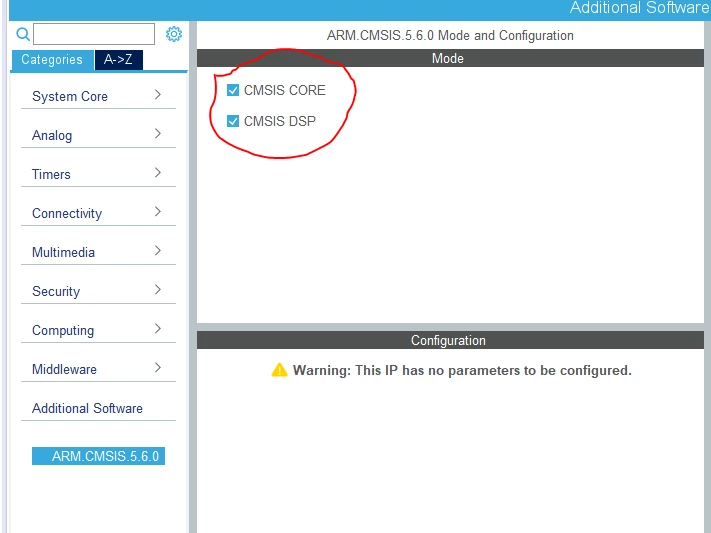711x533 pixels.
Task: Click the Configuration section header bar
Action: pyautogui.click(x=450, y=341)
